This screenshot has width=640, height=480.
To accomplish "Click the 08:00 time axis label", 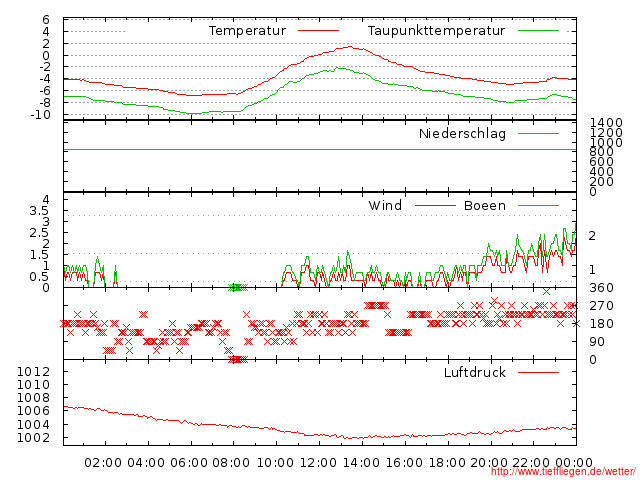I will [x=231, y=463].
